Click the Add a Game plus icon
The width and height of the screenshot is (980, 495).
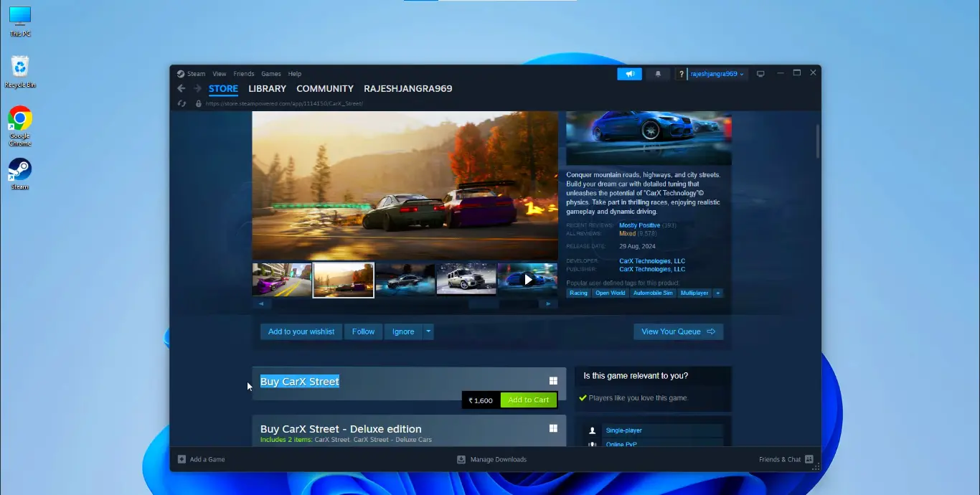tap(182, 459)
